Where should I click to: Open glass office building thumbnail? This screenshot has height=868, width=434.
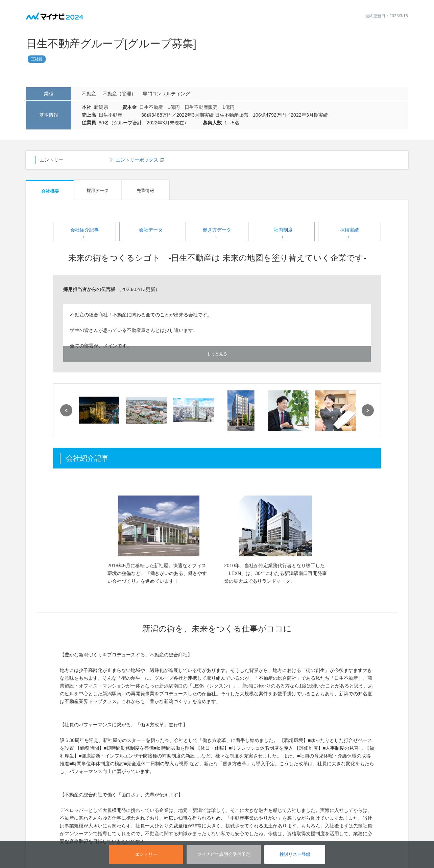[241, 410]
